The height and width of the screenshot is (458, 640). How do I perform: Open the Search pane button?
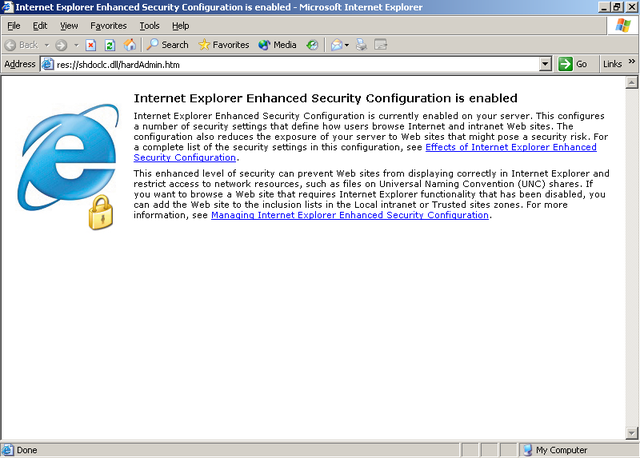click(168, 45)
